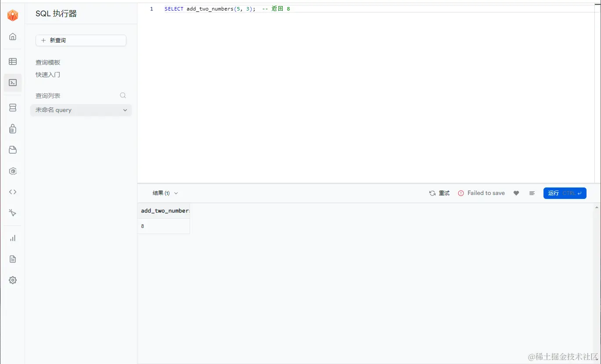Click the results scrollbar up arrow

tap(597, 207)
